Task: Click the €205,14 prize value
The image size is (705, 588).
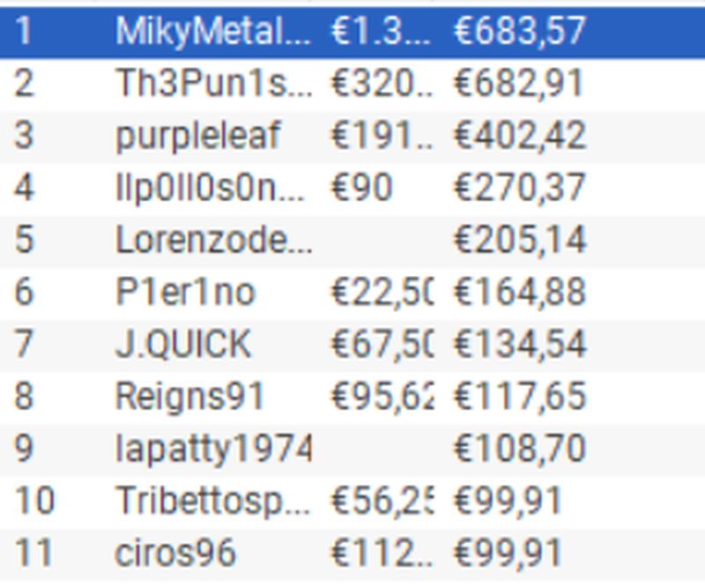Action: tap(520, 240)
